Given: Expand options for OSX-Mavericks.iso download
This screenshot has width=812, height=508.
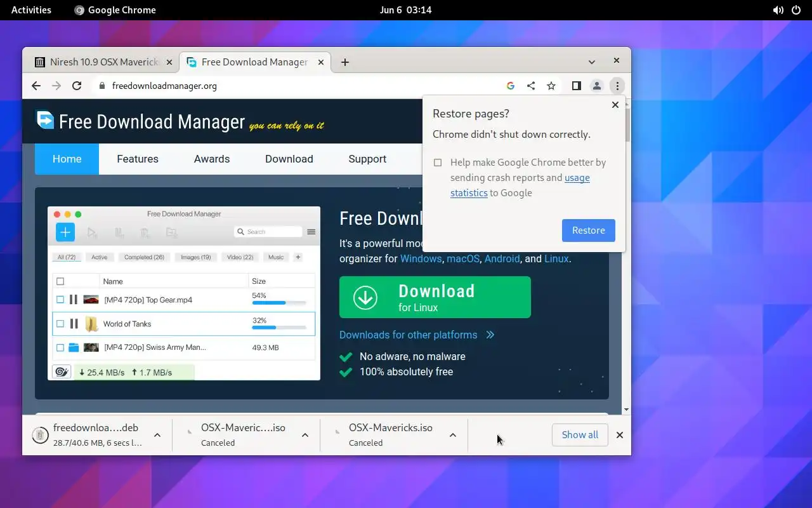Looking at the screenshot, I should pos(453,435).
